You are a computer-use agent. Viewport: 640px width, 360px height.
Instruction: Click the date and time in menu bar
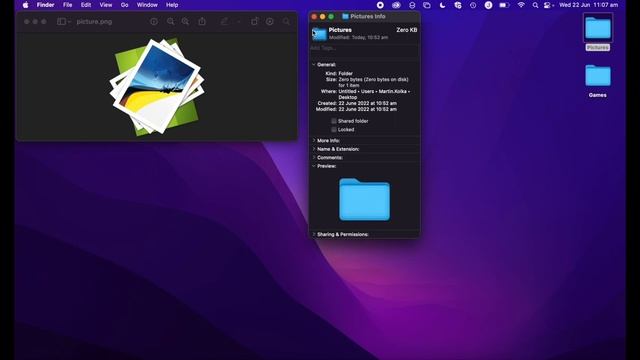pyautogui.click(x=589, y=5)
